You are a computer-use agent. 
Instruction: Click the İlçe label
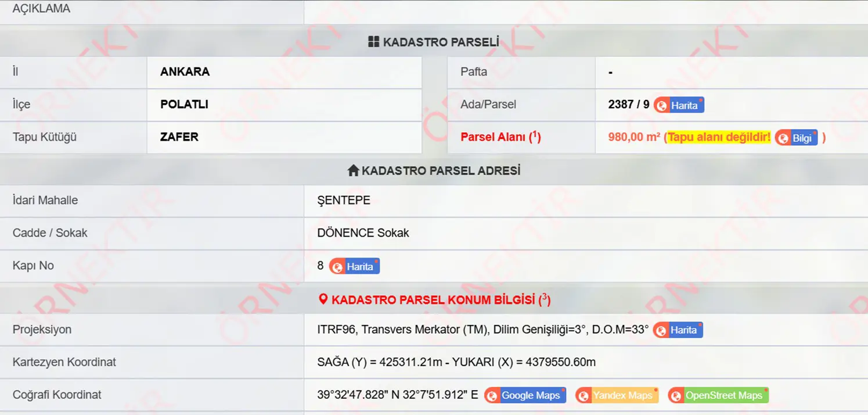click(x=21, y=105)
